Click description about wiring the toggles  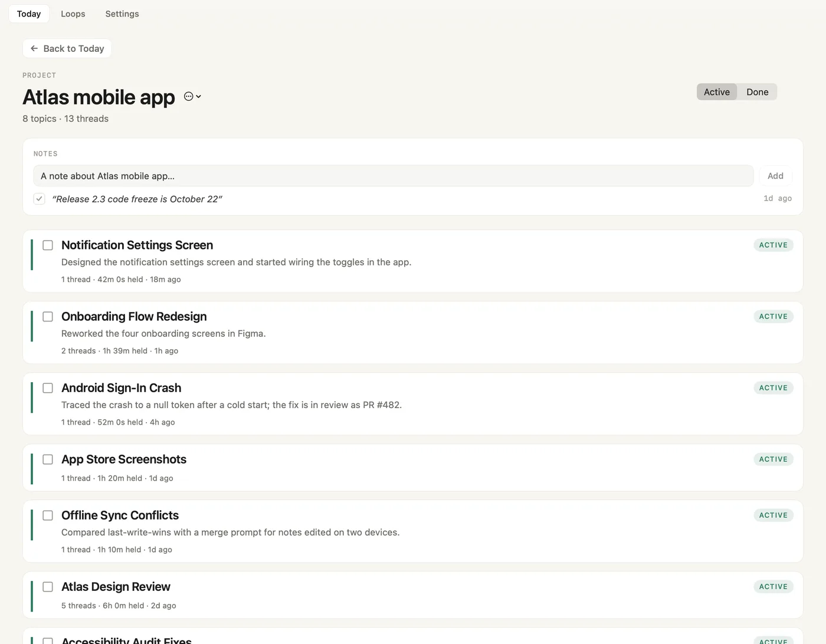(x=237, y=262)
